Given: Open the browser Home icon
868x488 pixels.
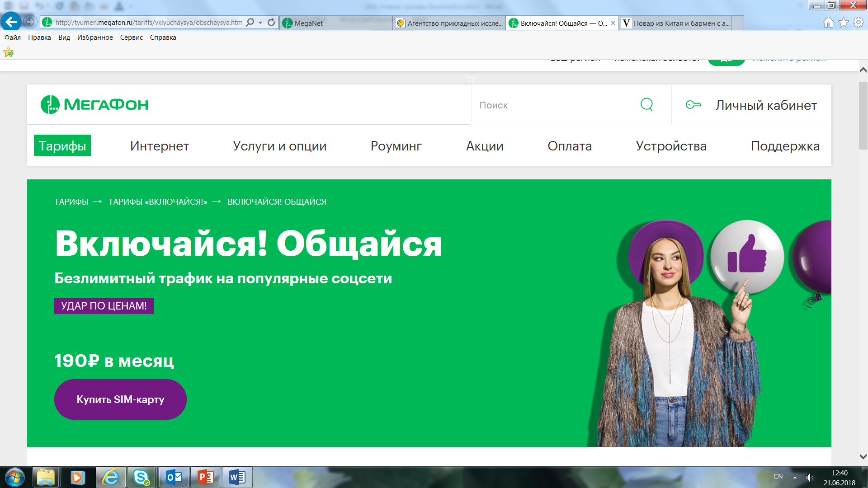Looking at the screenshot, I should tap(828, 23).
